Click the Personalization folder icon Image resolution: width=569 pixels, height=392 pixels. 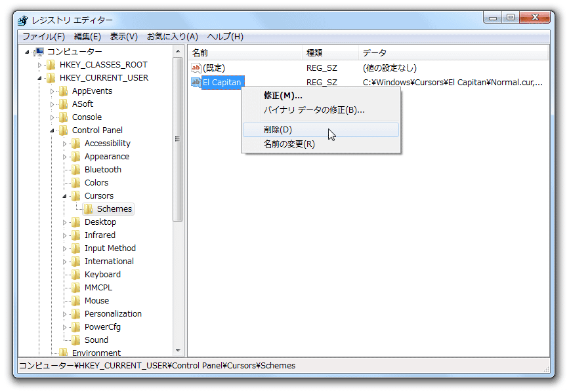76,314
